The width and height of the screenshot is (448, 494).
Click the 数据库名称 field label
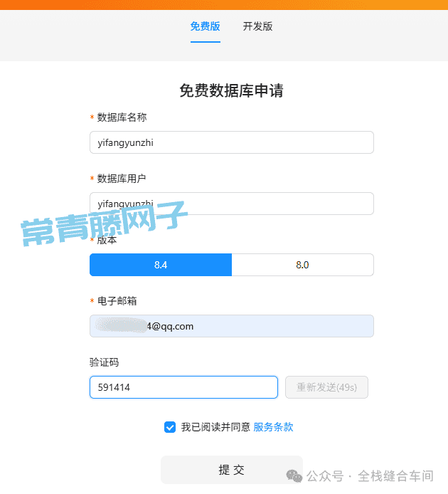point(122,117)
